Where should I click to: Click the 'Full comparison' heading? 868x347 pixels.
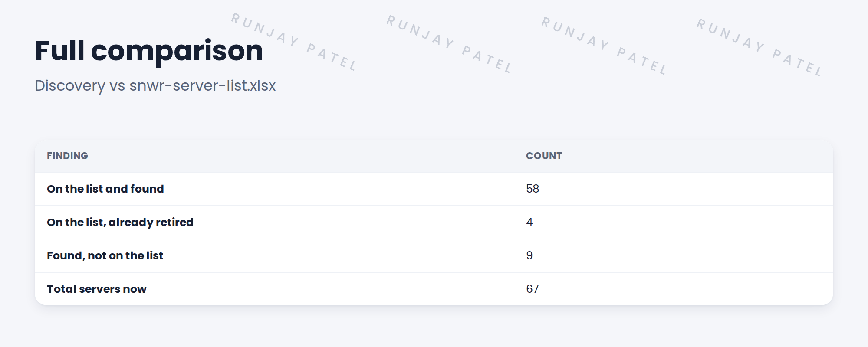[x=149, y=51]
